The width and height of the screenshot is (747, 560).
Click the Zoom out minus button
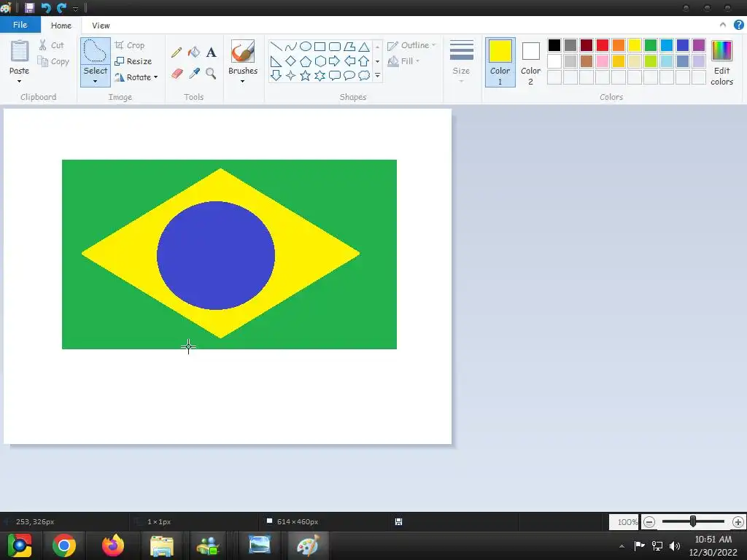tap(649, 522)
